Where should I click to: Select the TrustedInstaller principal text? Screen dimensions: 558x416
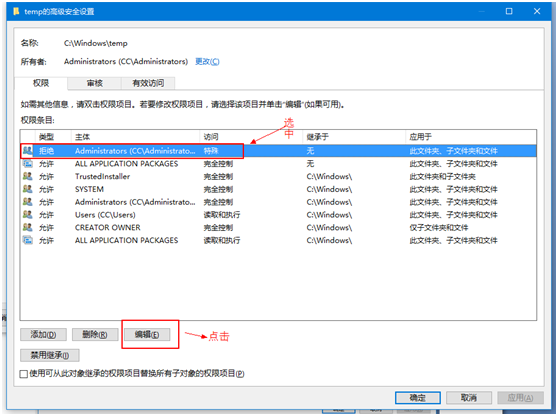pos(102,177)
